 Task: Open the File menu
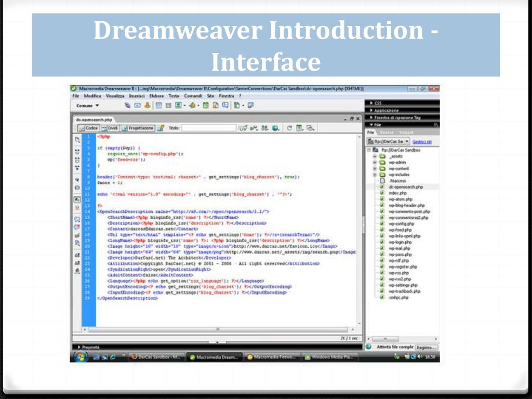pyautogui.click(x=76, y=96)
